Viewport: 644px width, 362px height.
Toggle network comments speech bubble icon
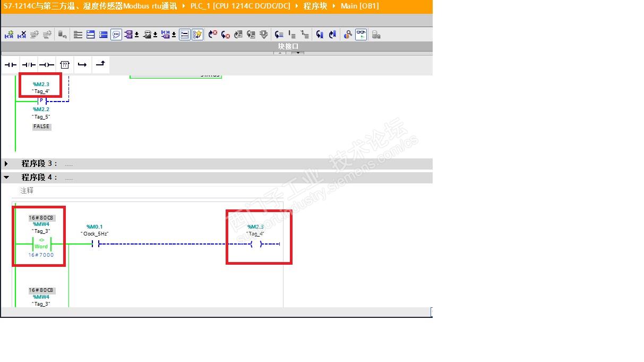pos(116,35)
